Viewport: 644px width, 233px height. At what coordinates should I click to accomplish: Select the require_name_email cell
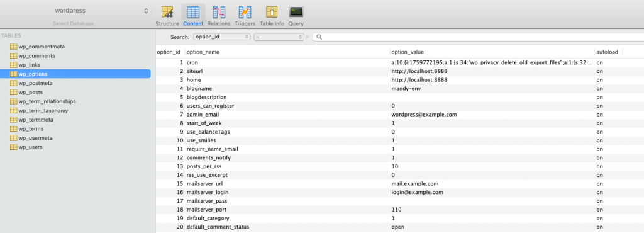pos(213,149)
